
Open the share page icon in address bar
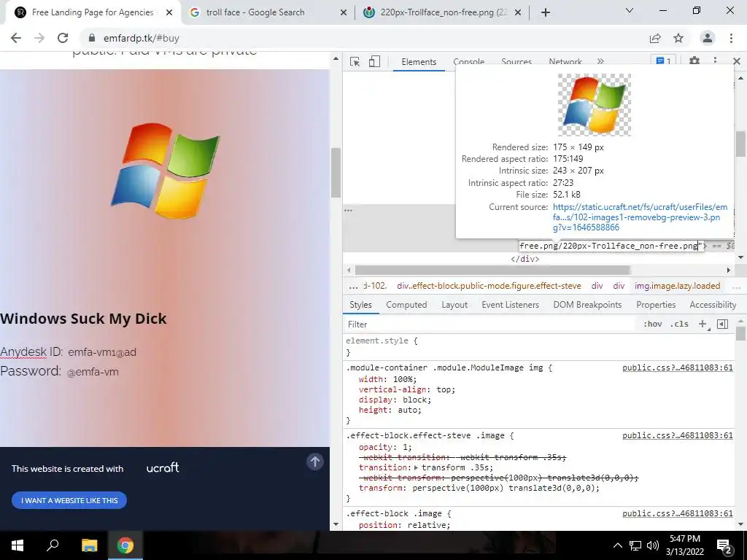(655, 38)
